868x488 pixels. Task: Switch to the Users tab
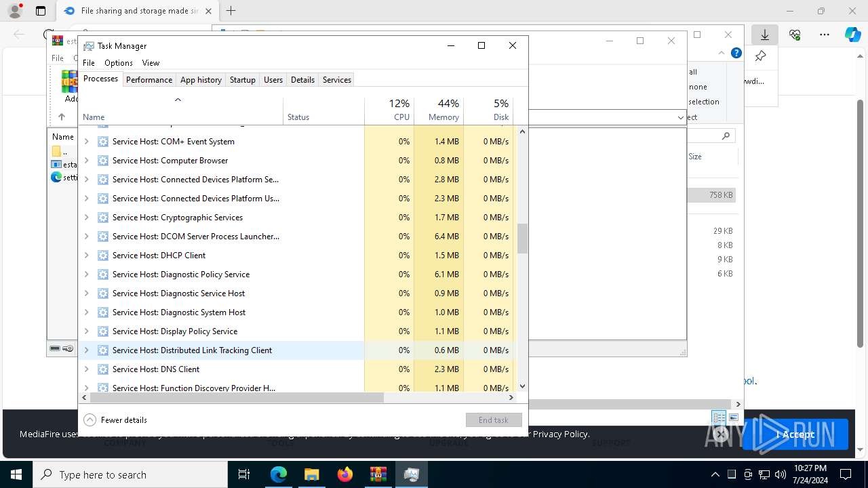(x=273, y=79)
